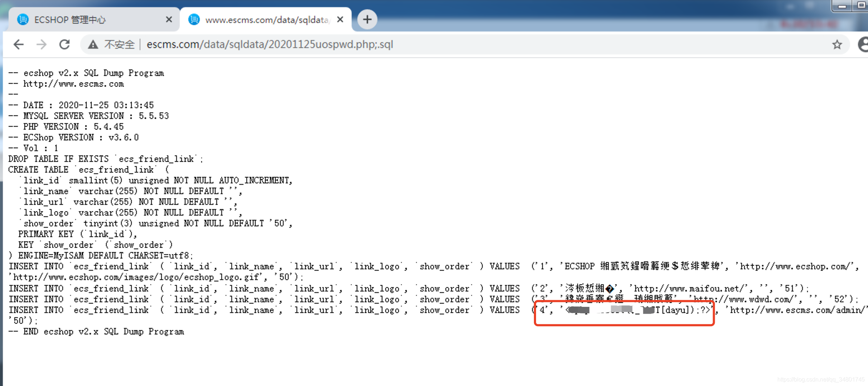This screenshot has height=386, width=868.
Task: Click the show_order tinyint(3) column definition
Action: (x=156, y=223)
